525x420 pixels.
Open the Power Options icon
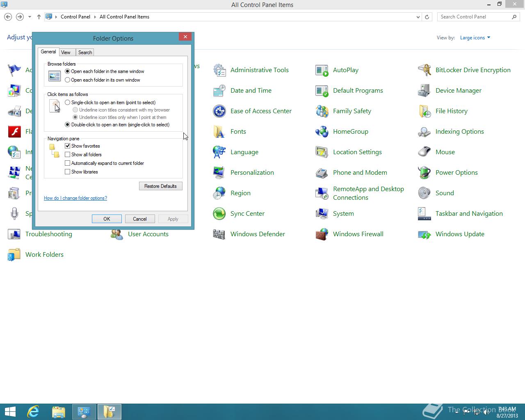click(x=425, y=173)
